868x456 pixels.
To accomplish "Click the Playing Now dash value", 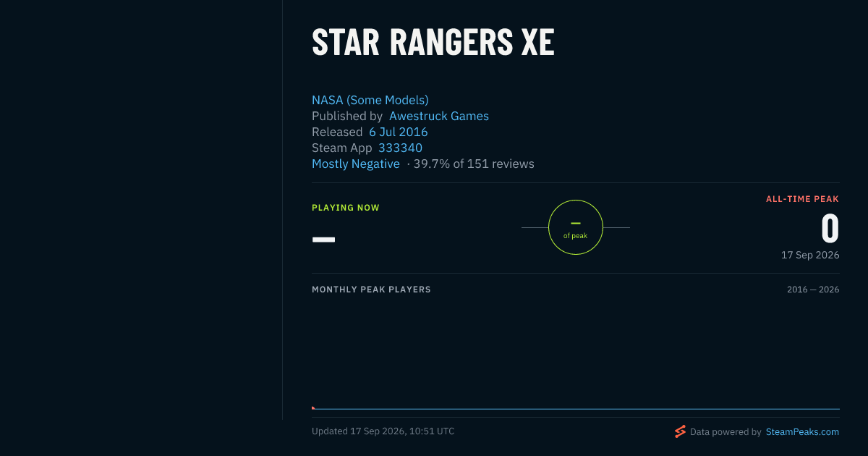I will 323,240.
